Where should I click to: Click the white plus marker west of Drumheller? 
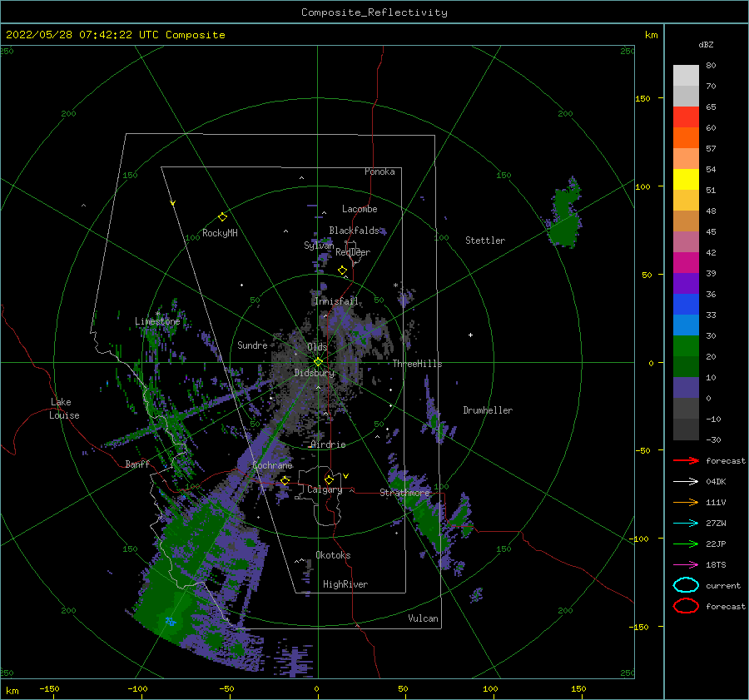pos(470,335)
